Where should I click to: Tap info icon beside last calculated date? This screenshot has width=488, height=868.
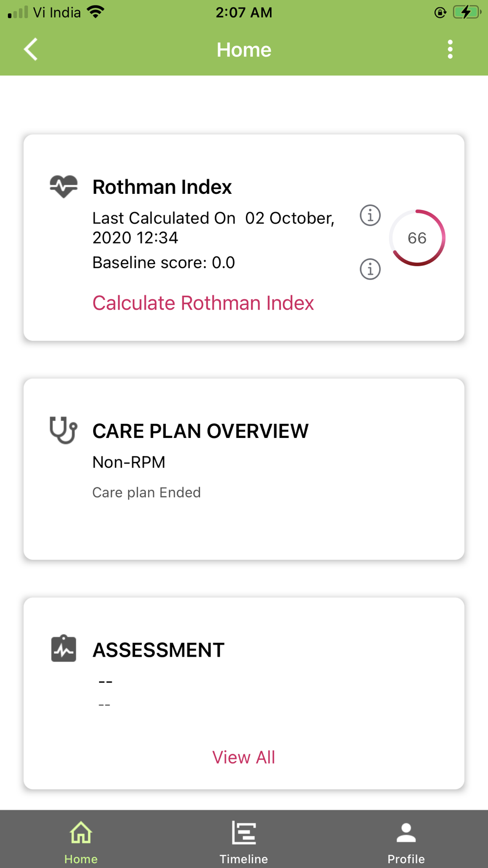(370, 215)
